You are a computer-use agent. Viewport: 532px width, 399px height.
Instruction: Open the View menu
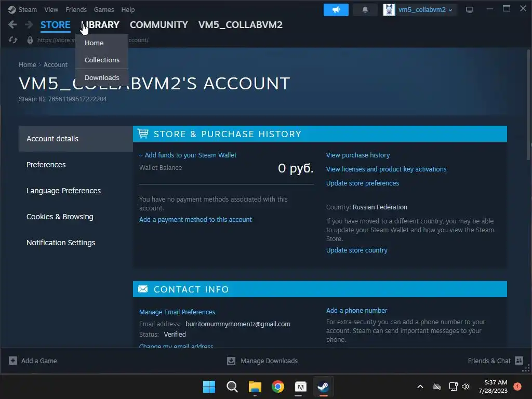click(x=51, y=9)
